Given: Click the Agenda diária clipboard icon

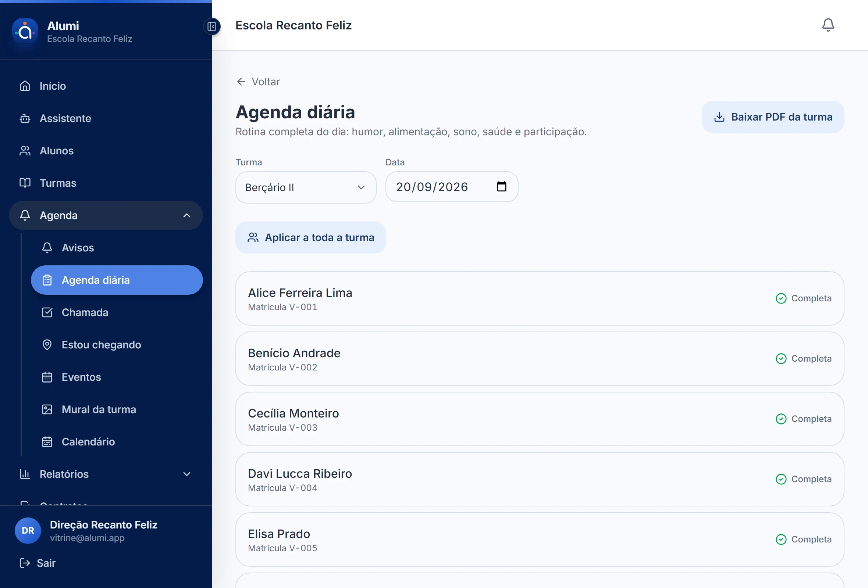Looking at the screenshot, I should point(47,280).
